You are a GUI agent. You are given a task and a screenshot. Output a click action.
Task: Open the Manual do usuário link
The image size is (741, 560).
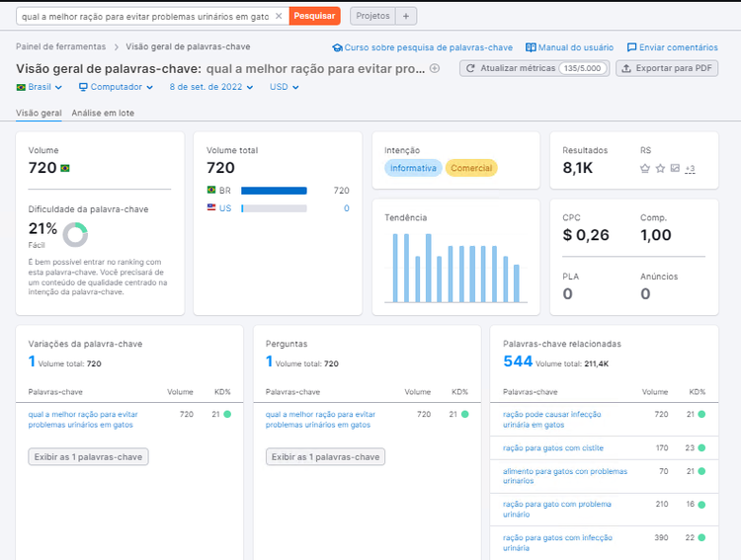[576, 47]
